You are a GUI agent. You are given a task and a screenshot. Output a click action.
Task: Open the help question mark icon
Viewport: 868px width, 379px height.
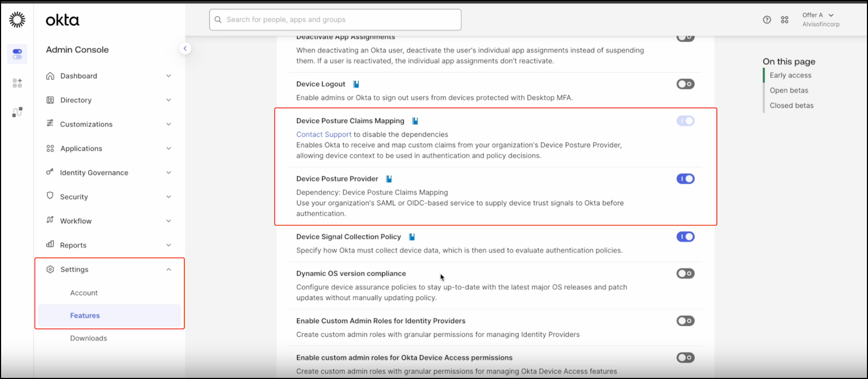pyautogui.click(x=767, y=19)
